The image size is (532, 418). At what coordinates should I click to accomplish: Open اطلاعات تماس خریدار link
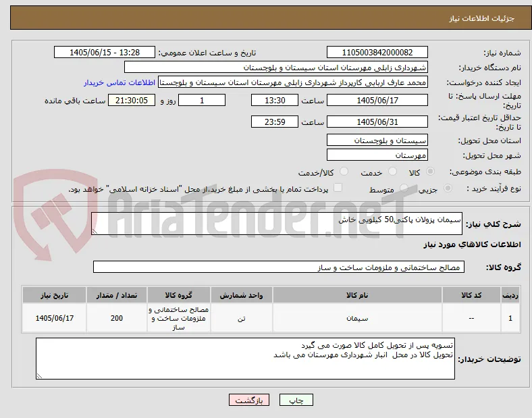pyautogui.click(x=119, y=82)
